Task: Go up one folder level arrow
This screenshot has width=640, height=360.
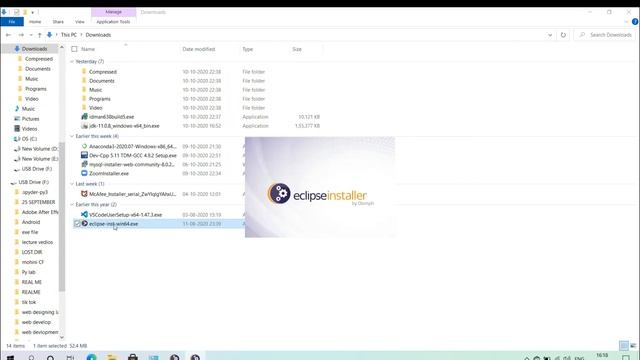Action: [40, 35]
